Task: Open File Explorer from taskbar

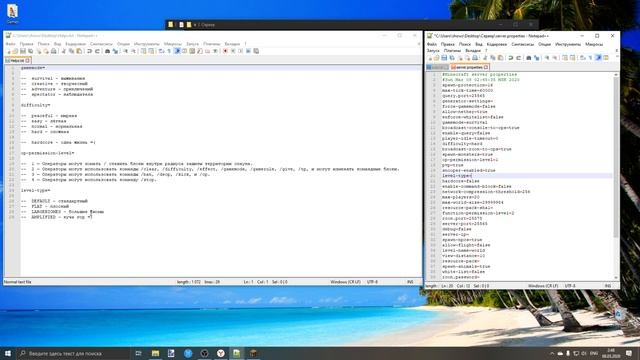Action: pos(156,353)
